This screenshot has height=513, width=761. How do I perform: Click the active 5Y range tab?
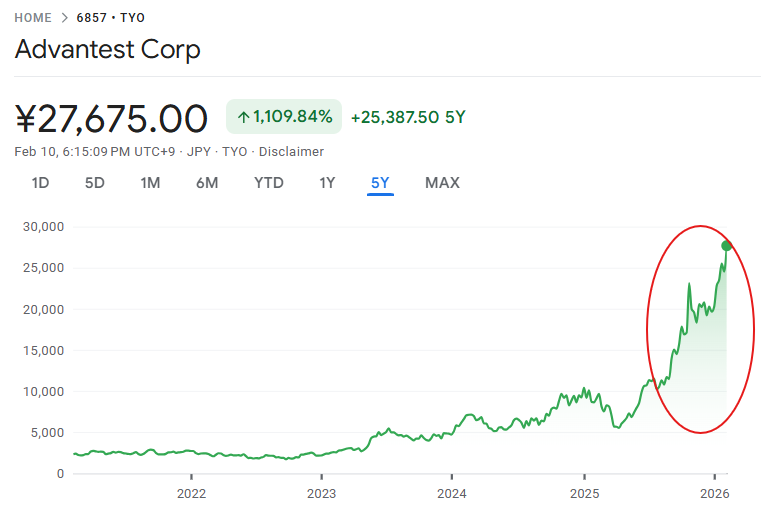coord(380,183)
